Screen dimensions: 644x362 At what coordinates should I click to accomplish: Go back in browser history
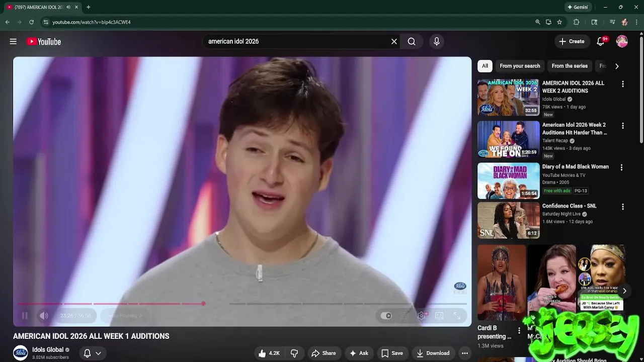point(7,22)
